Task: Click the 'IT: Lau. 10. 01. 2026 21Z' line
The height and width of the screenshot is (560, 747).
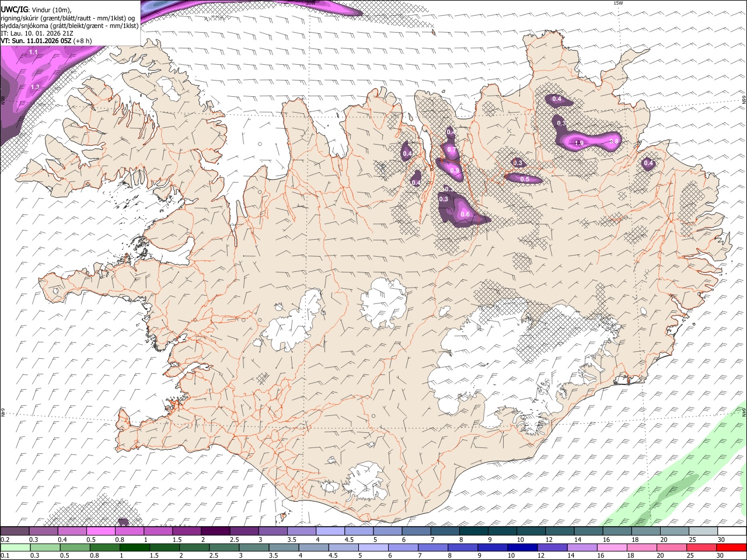Action: coord(37,34)
